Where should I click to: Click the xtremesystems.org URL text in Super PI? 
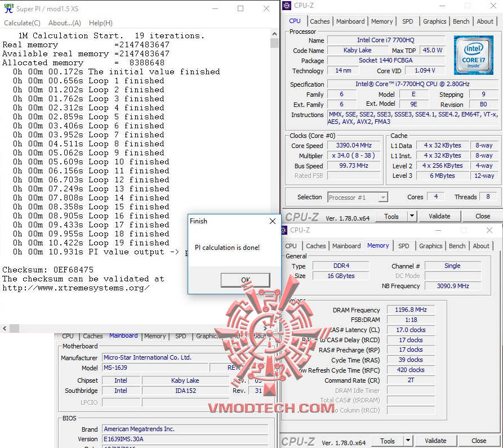click(75, 288)
